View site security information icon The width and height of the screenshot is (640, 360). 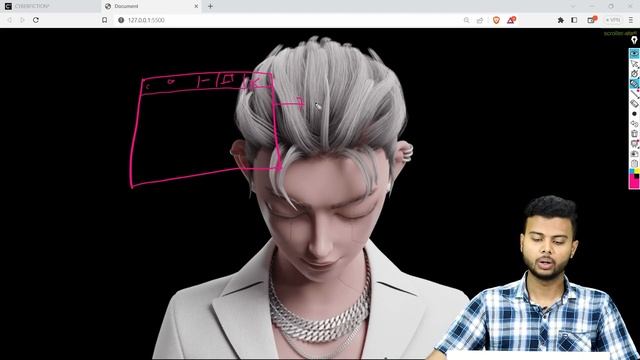121,20
